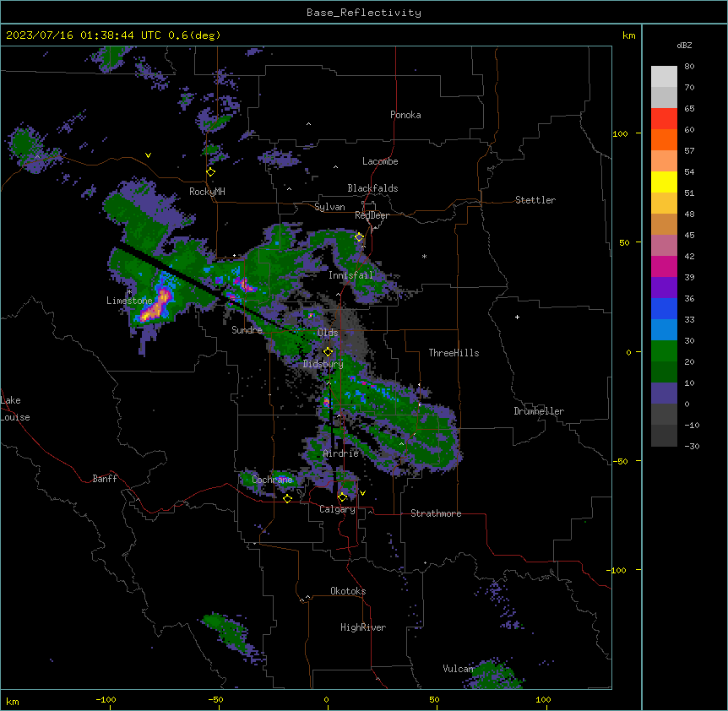Click the Limestone label
The image size is (728, 711).
coord(129,301)
